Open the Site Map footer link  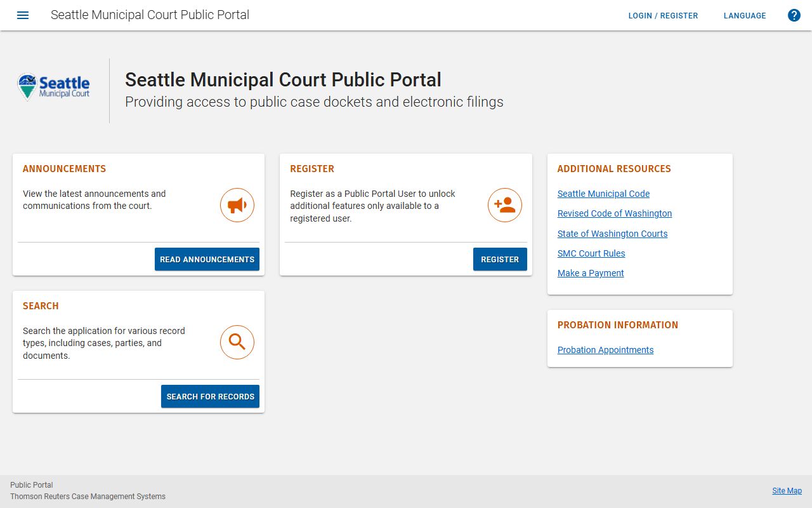point(787,491)
